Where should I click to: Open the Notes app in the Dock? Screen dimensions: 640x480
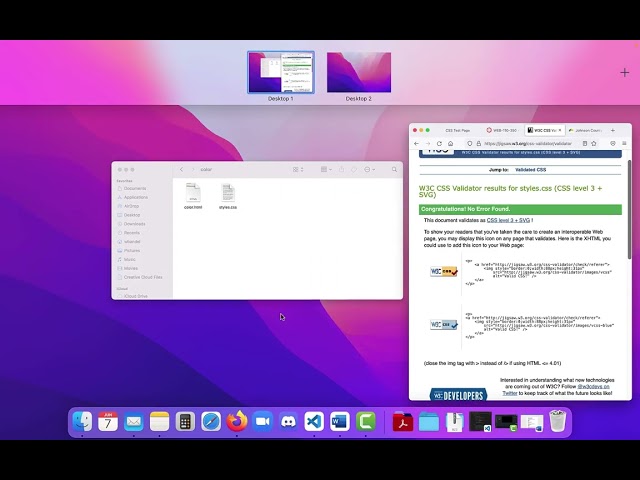[x=159, y=421]
